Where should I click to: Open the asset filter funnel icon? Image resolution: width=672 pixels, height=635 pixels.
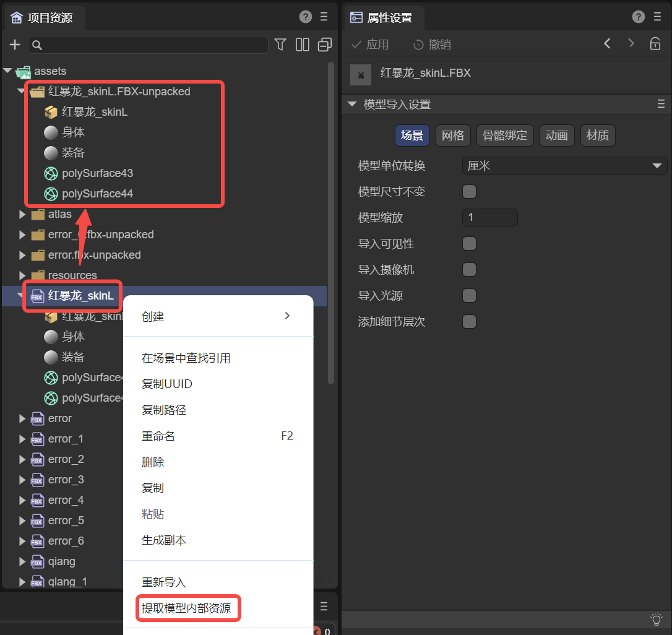pos(280,45)
